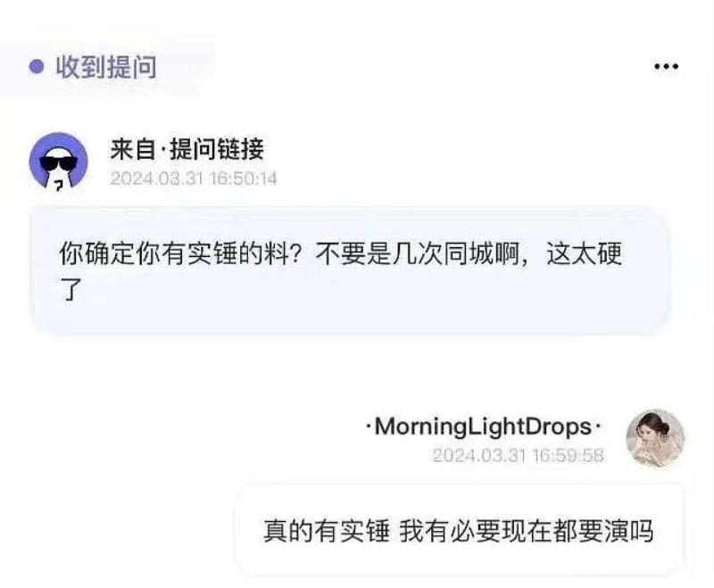
Task: Open MorningLightDrops profile picture
Action: [x=655, y=438]
